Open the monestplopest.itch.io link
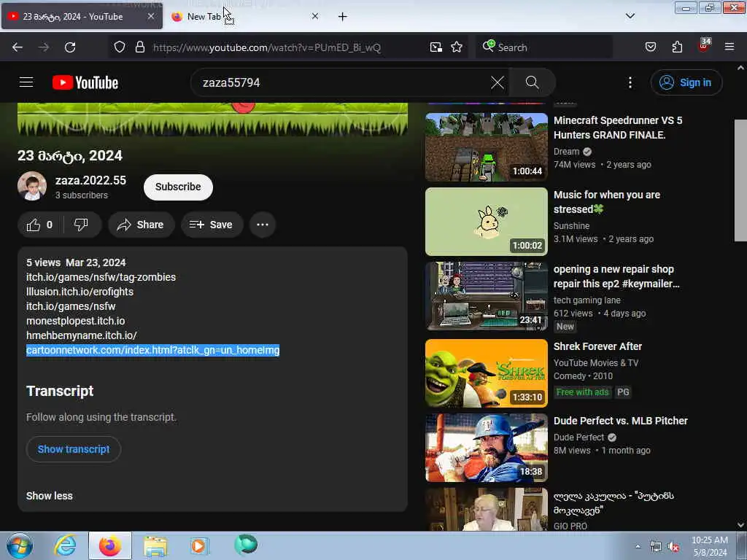Viewport: 747px width, 560px height. coord(75,321)
